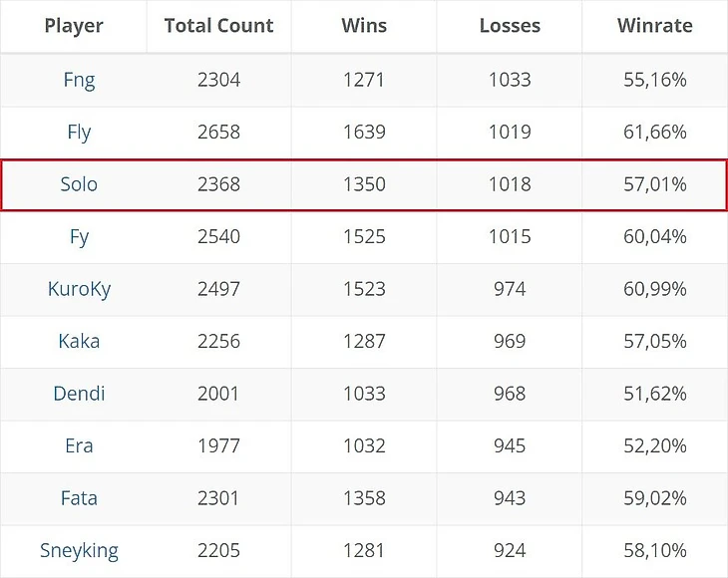The image size is (728, 578).
Task: Click Dendi's 968 losses cell
Action: pyautogui.click(x=509, y=394)
